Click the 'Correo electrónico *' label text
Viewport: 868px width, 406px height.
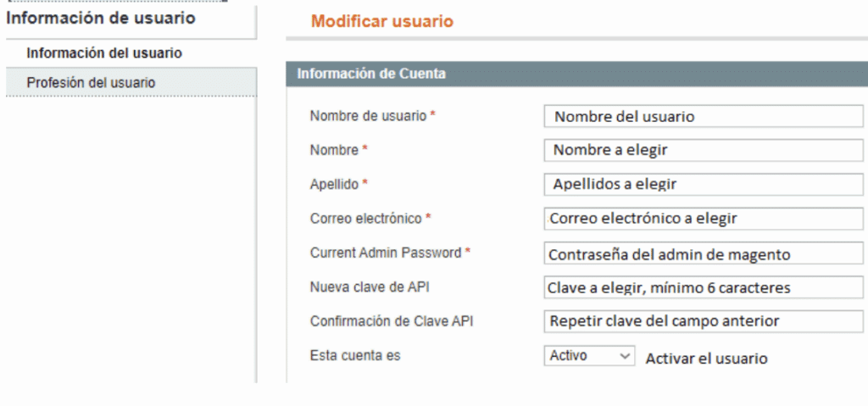pyautogui.click(x=370, y=219)
